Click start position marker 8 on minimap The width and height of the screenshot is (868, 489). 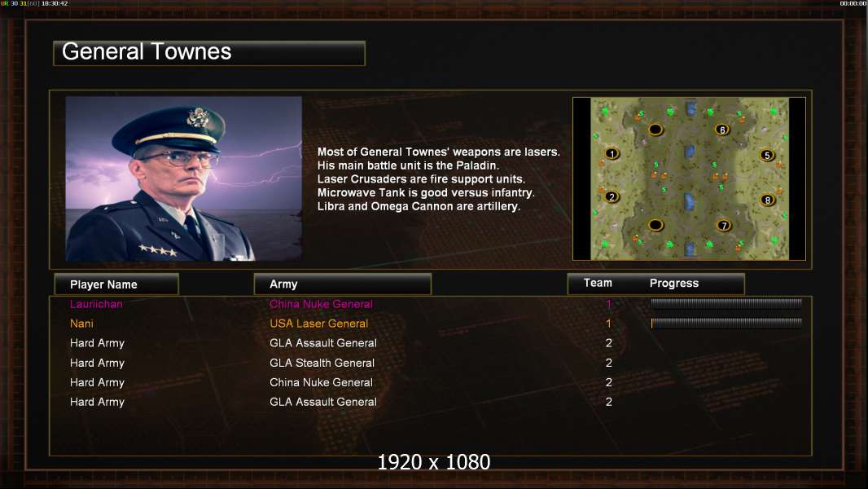tap(767, 200)
